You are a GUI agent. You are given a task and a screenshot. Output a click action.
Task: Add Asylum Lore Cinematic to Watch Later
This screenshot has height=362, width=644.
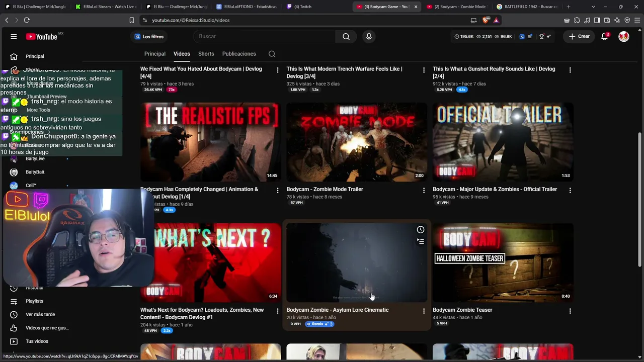click(421, 230)
